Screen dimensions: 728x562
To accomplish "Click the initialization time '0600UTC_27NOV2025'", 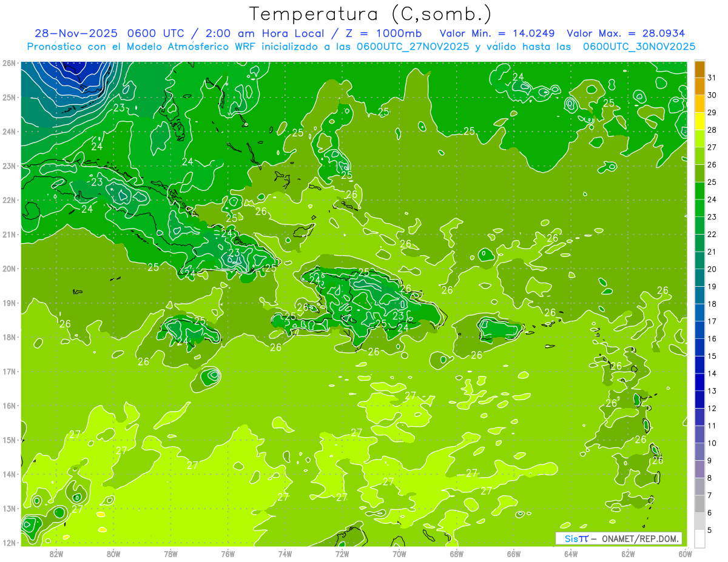I will pyautogui.click(x=413, y=46).
